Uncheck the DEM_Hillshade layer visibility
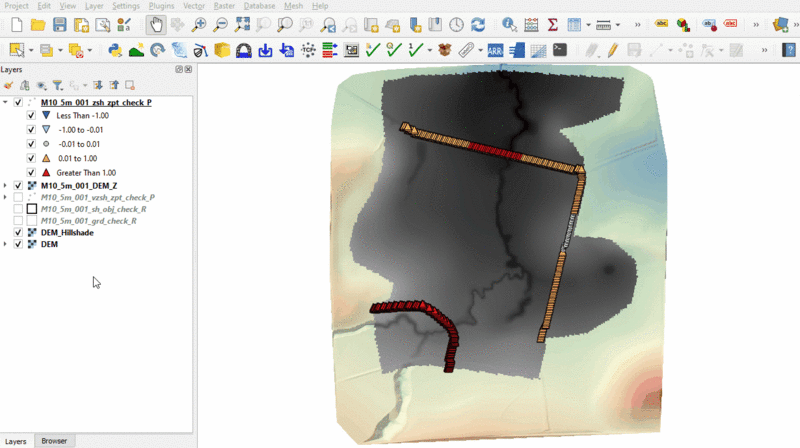The image size is (800, 448). coord(18,232)
